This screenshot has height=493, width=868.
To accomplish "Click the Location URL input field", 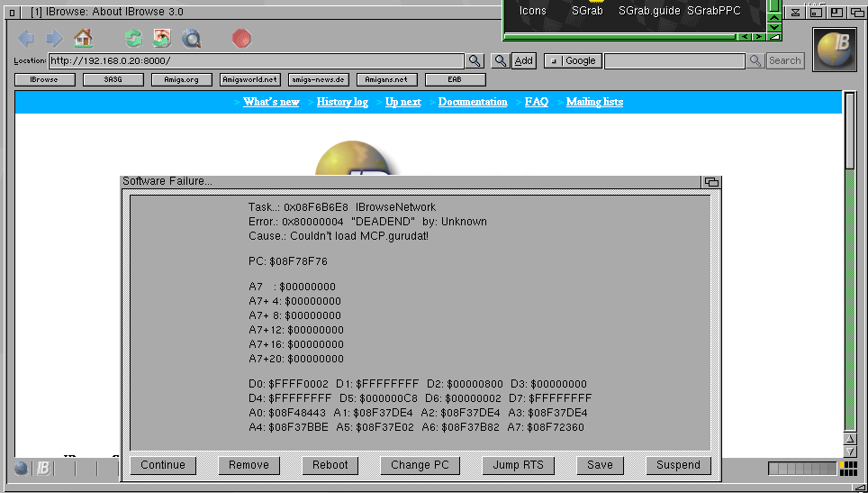I will pos(257,61).
